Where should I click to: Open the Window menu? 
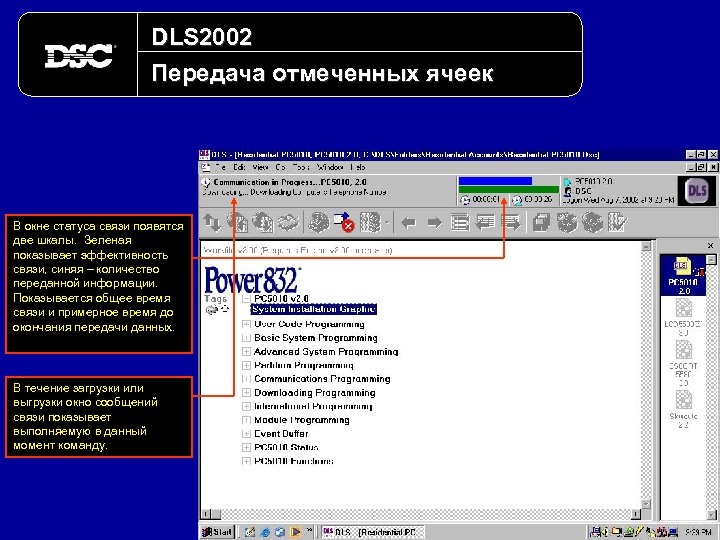329,167
